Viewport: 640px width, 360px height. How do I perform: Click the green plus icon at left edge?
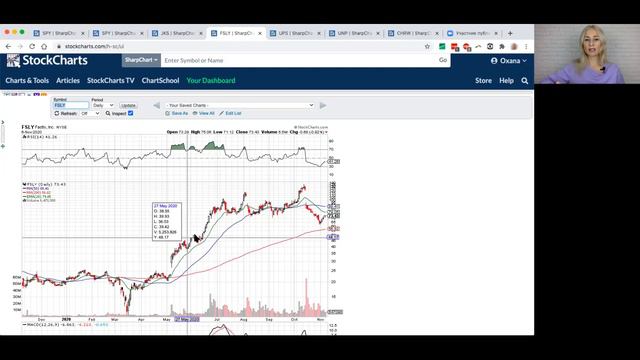[3, 146]
